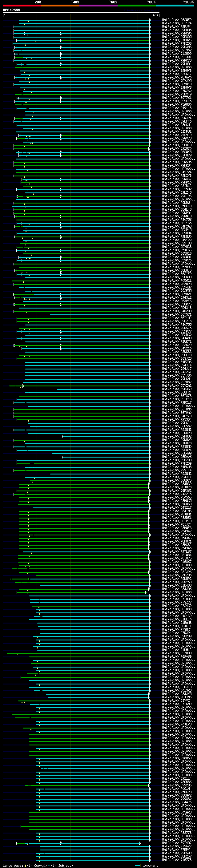
Task: Select hit UniRef100_Q94JE1
Action: pos(177,477)
